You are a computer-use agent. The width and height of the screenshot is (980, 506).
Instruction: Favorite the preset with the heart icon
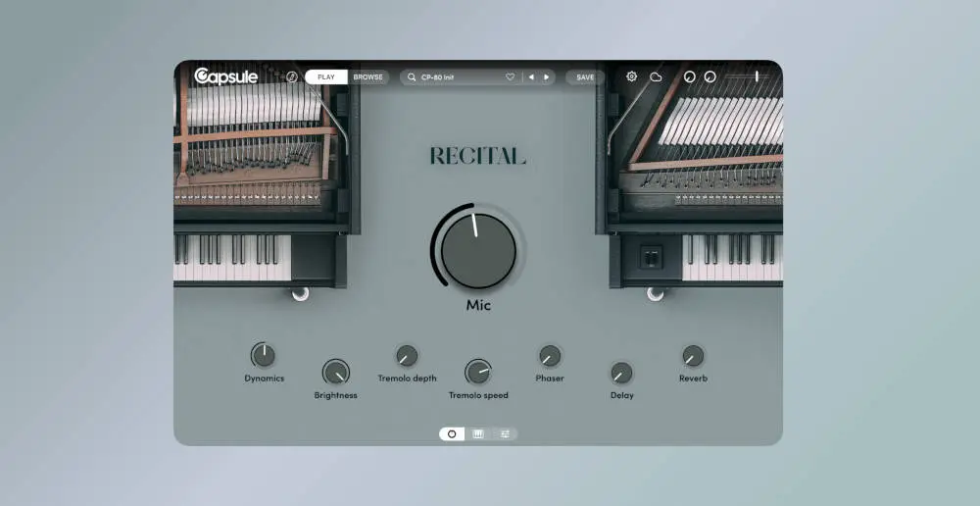pyautogui.click(x=510, y=76)
